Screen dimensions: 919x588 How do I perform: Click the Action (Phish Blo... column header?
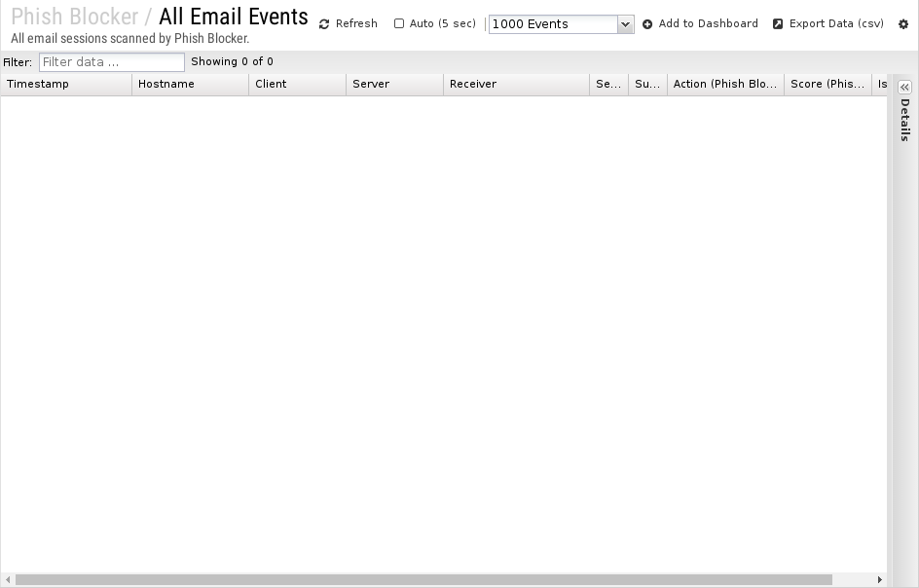(725, 85)
